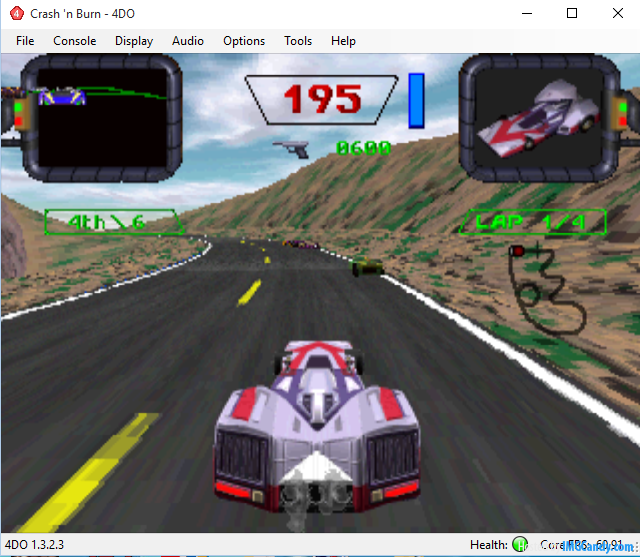Image resolution: width=640 pixels, height=557 pixels.
Task: Click the player's purple race car
Action: pyautogui.click(x=317, y=426)
